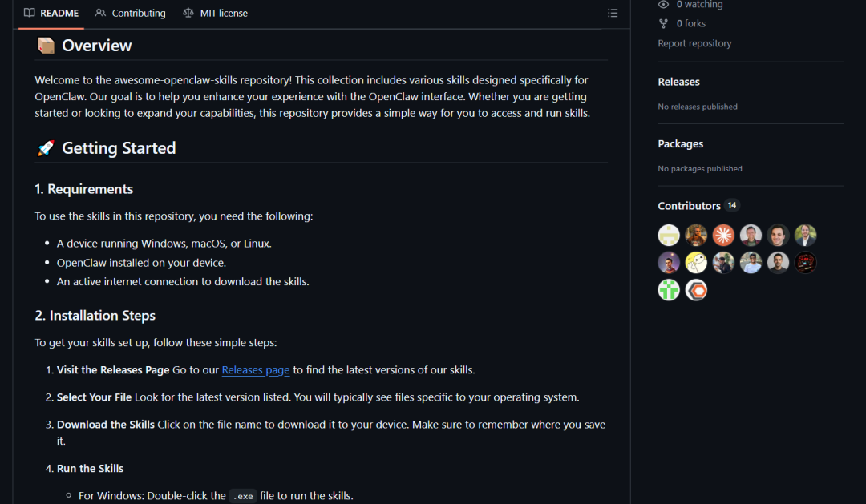
Task: Click the orange hexagon logo avatar
Action: point(696,289)
